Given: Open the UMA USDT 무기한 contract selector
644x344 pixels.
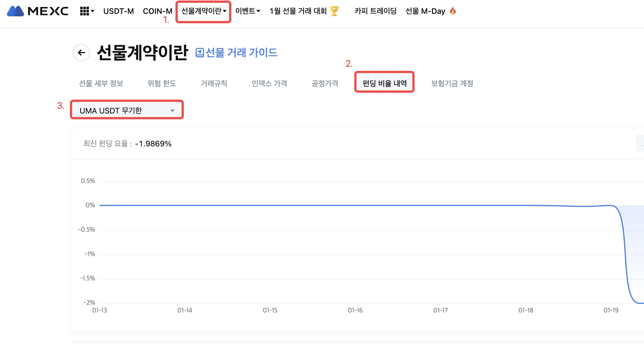Looking at the screenshot, I should click(x=127, y=110).
